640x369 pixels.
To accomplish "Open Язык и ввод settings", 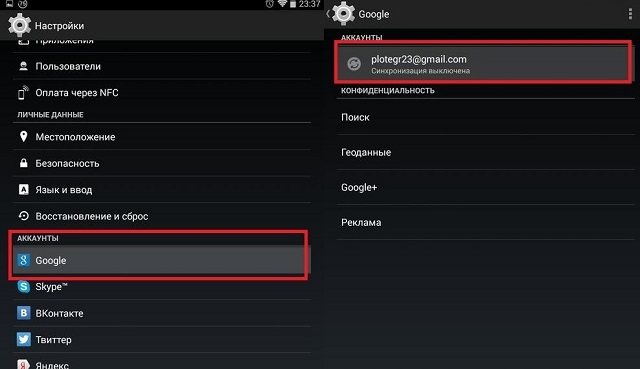I will (162, 189).
